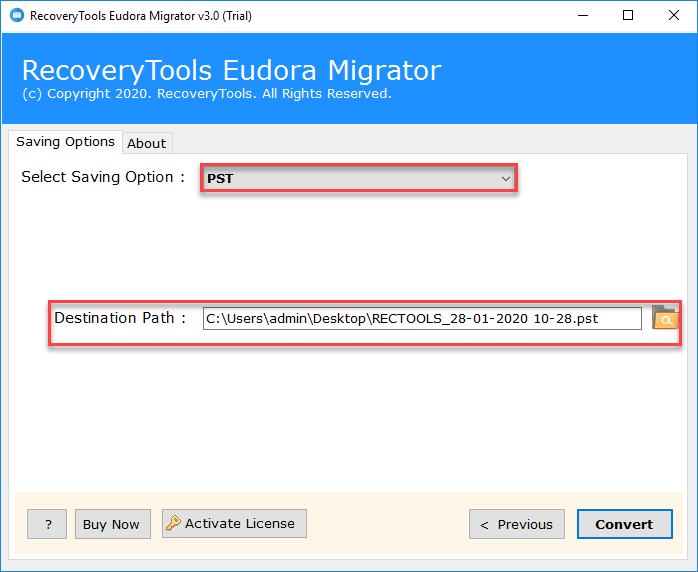
Task: Click the RecoveryTools Eudora Migrator banner heading
Action: [231, 70]
